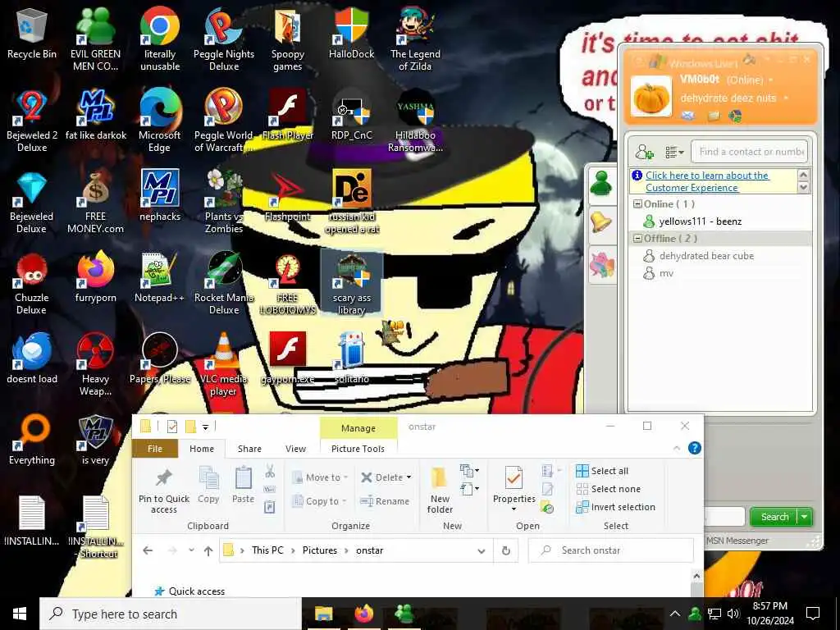840x630 pixels.
Task: Click Invert selection in the ribbon
Action: tap(615, 507)
